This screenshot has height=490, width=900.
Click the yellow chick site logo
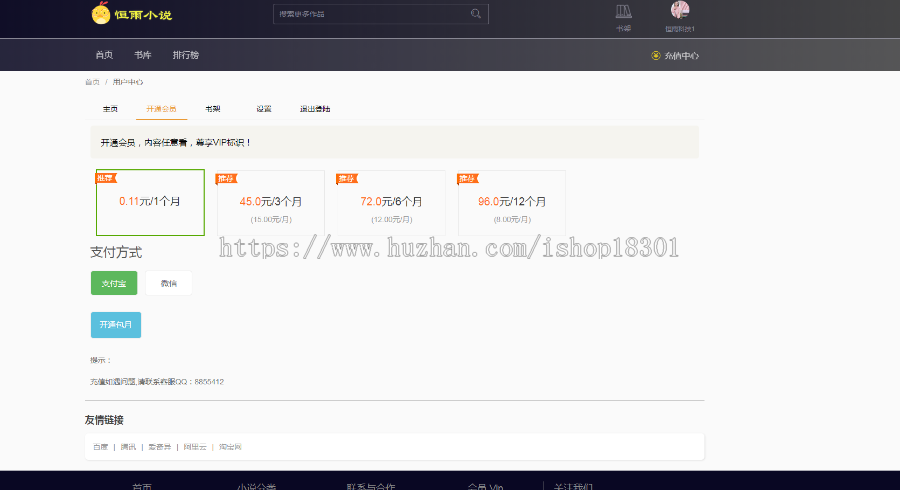point(100,13)
